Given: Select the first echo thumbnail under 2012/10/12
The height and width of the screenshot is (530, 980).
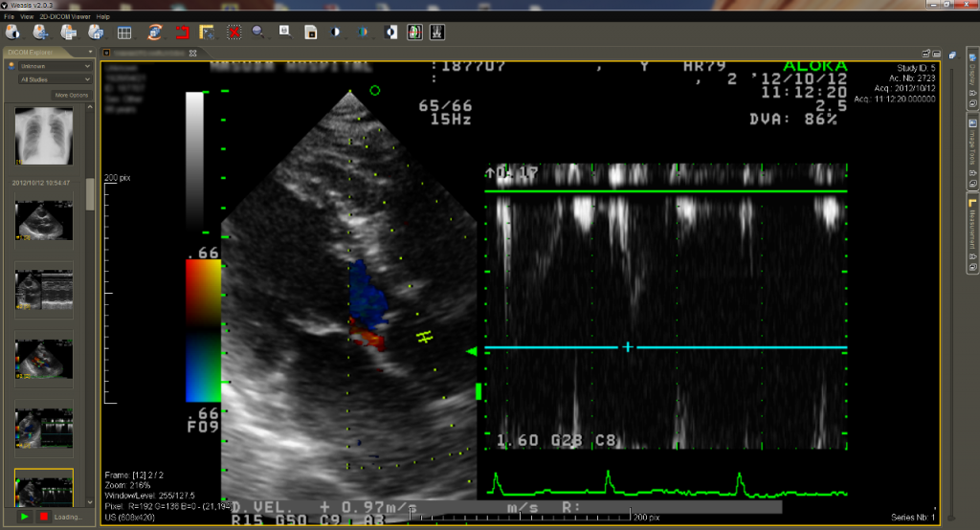Looking at the screenshot, I should [x=44, y=221].
